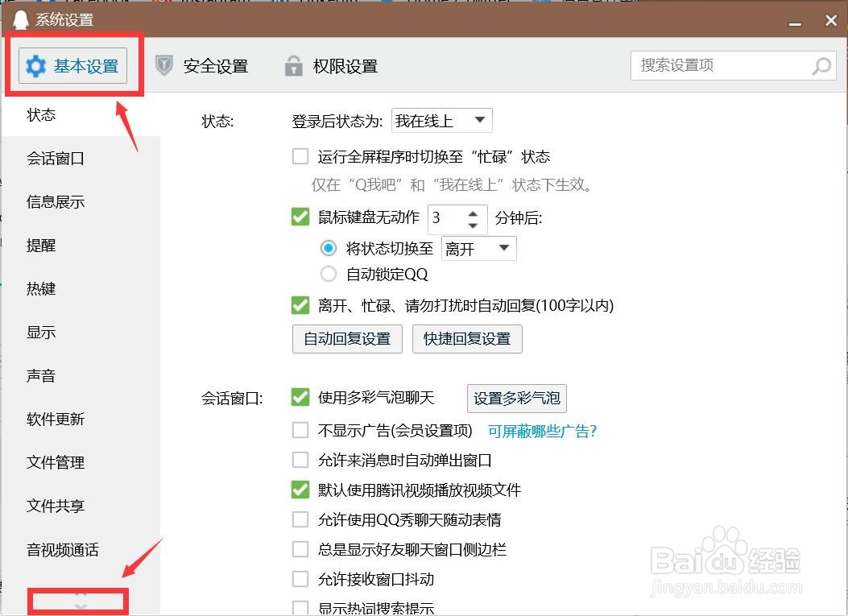The width and height of the screenshot is (848, 616).
Task: Click the magnifier icon in search box
Action: point(821,66)
